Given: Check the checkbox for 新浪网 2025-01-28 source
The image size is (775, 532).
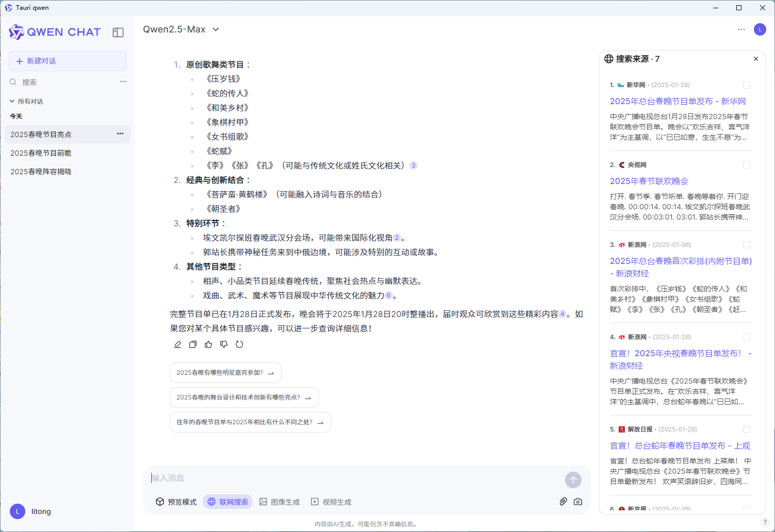Looking at the screenshot, I should coord(747,337).
